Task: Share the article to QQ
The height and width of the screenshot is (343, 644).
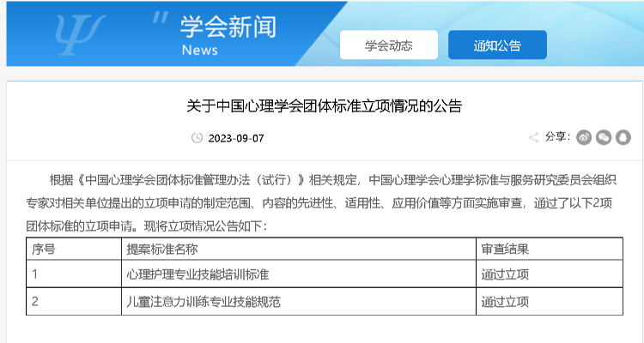Action: click(x=623, y=137)
